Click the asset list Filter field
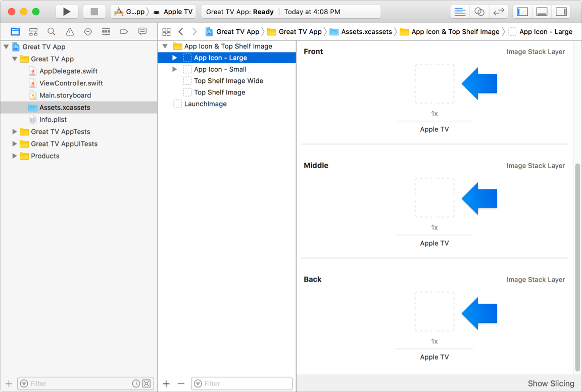This screenshot has height=392, width=582. coord(242,384)
